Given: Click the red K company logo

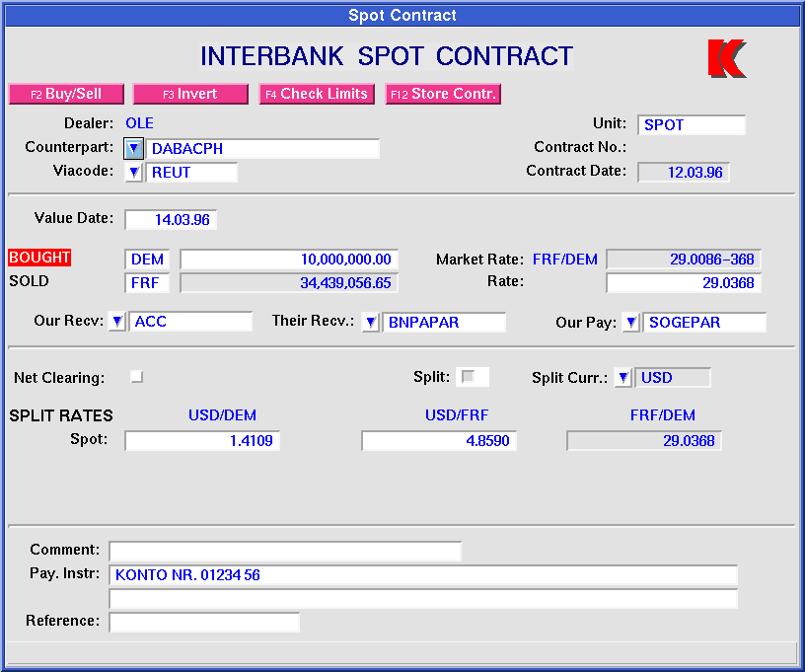Looking at the screenshot, I should tap(727, 58).
